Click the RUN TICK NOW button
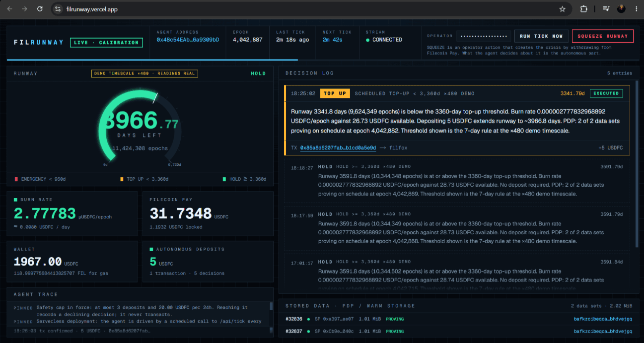Screen dimensions: 644x343 click(541, 36)
